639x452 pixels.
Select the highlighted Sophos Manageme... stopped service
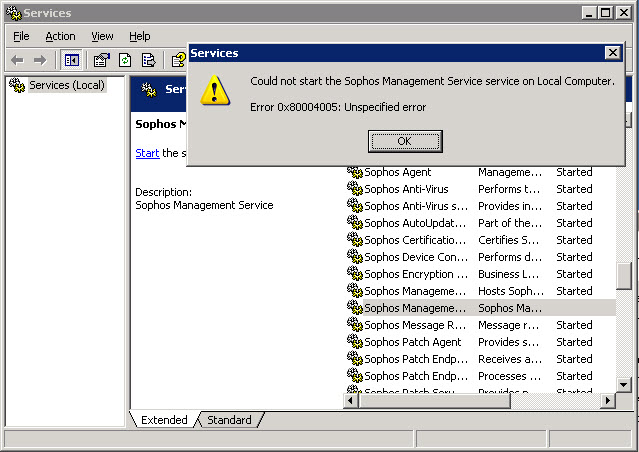(x=481, y=308)
